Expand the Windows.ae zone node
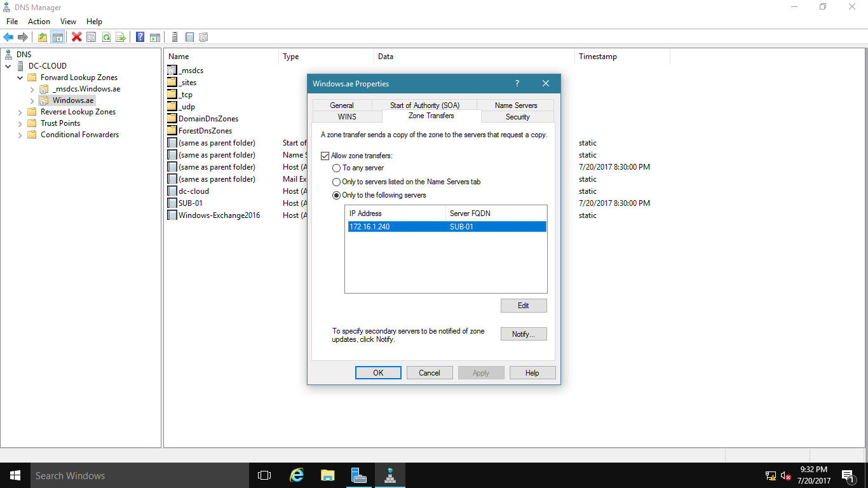This screenshot has width=868, height=488. 32,100
